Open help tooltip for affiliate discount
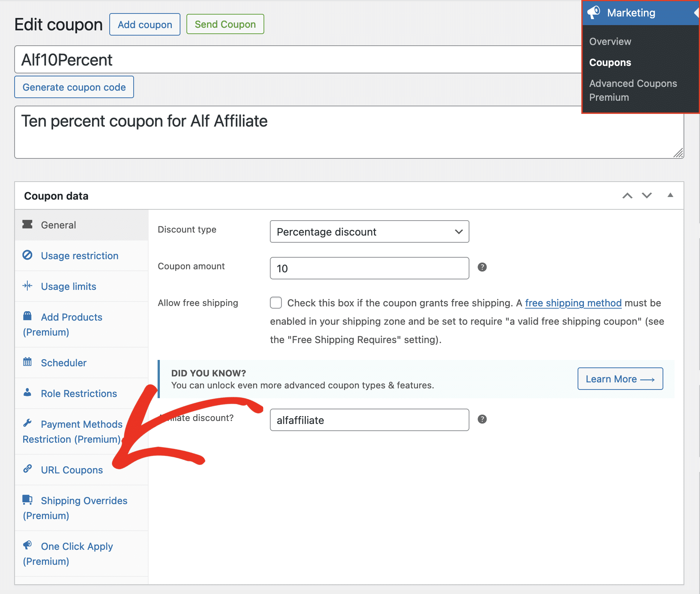 click(x=482, y=419)
